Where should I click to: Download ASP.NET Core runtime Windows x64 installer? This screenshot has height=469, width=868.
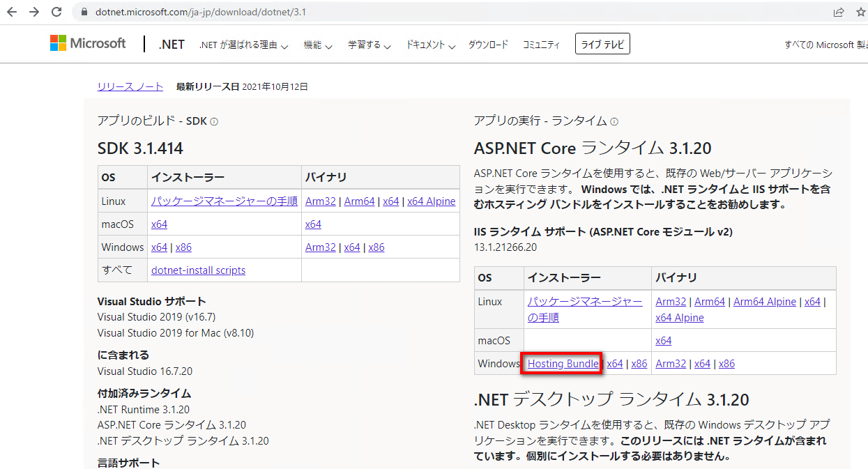point(614,364)
